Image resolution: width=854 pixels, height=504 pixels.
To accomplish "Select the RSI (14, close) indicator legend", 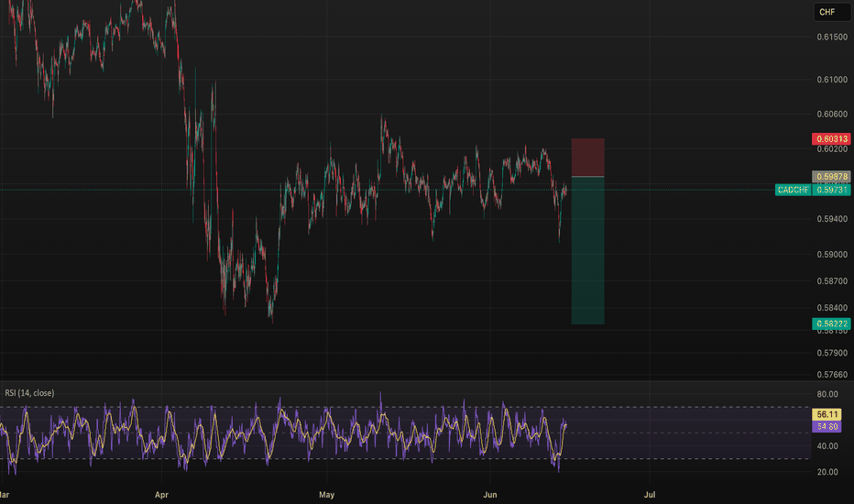I will tap(29, 393).
